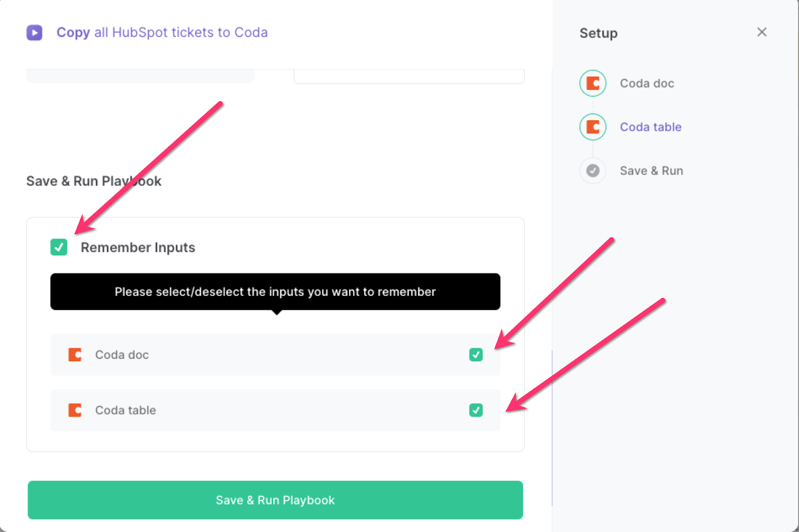Click the 'Coda table' input row text
Screen dimensions: 799x532
125,410
